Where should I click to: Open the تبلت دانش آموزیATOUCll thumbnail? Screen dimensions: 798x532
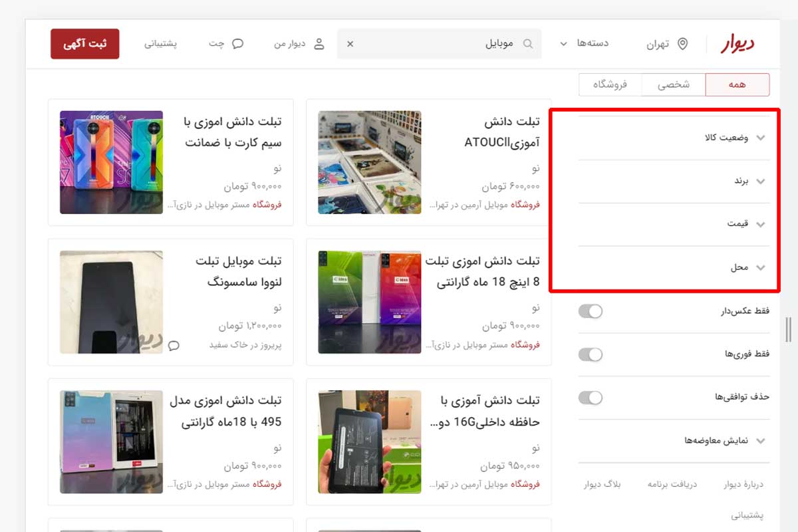click(x=370, y=162)
